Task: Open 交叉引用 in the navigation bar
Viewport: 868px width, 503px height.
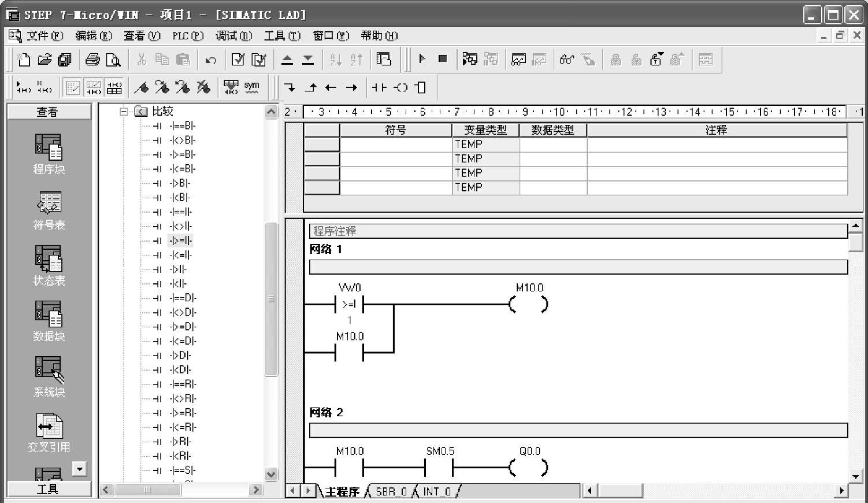Action: pos(49,432)
